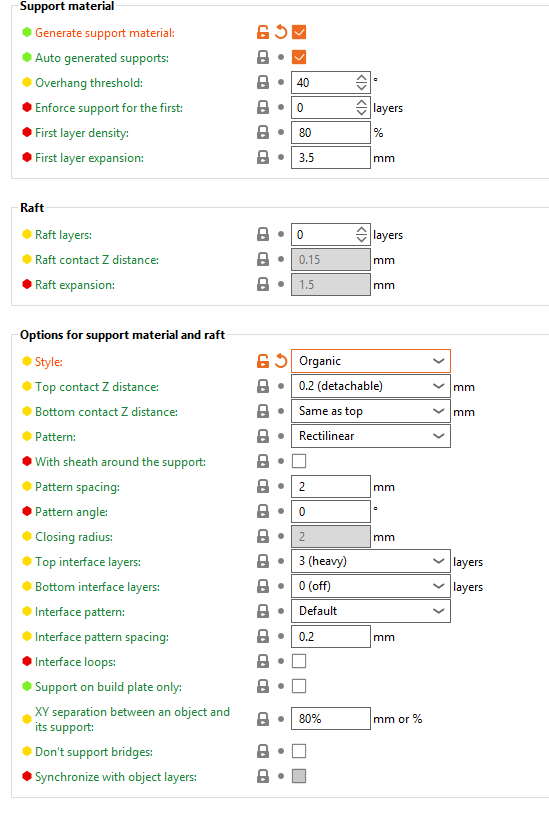
Task: Click the lock icon next to Pattern spacing
Action: pos(263,487)
